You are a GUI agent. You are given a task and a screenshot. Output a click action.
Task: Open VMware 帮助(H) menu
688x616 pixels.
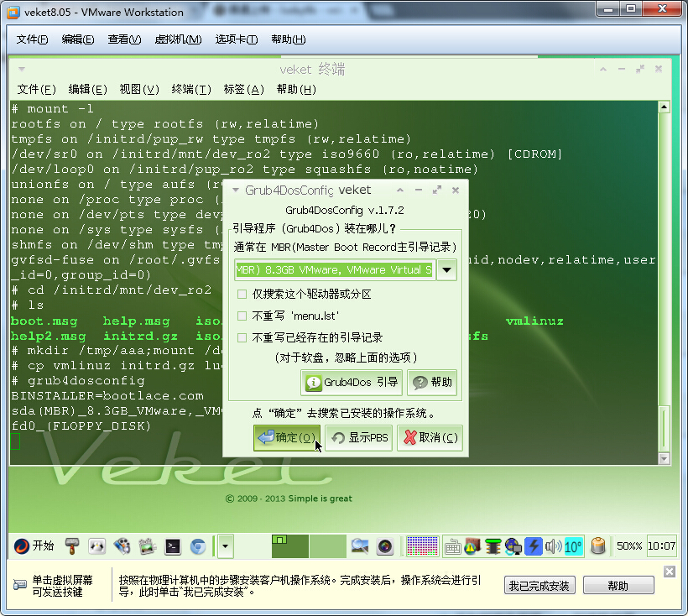pyautogui.click(x=289, y=39)
